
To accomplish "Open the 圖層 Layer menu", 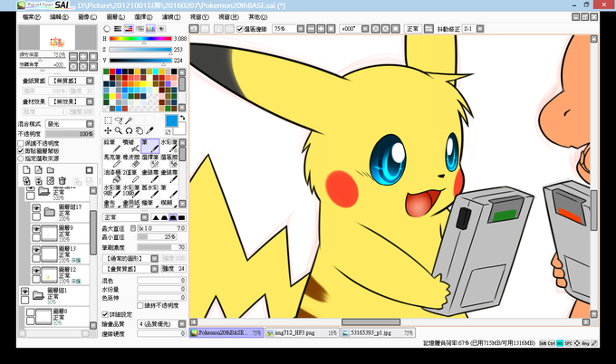I will (x=116, y=17).
